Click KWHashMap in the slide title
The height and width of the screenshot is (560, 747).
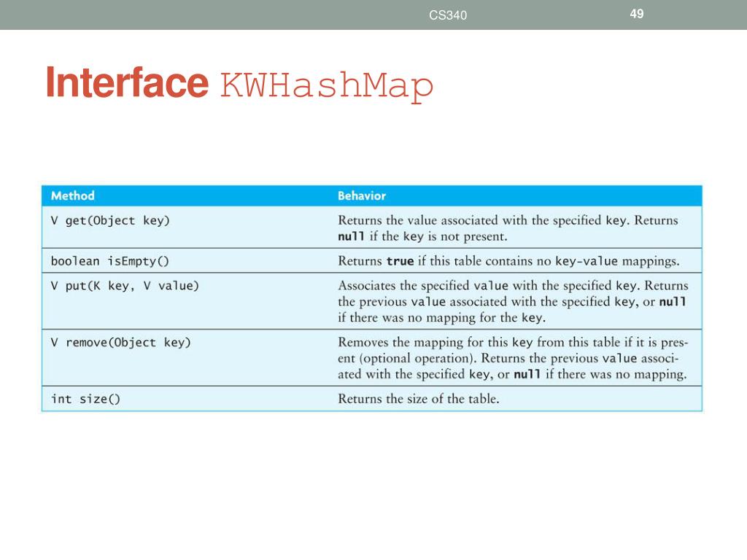pyautogui.click(x=327, y=86)
